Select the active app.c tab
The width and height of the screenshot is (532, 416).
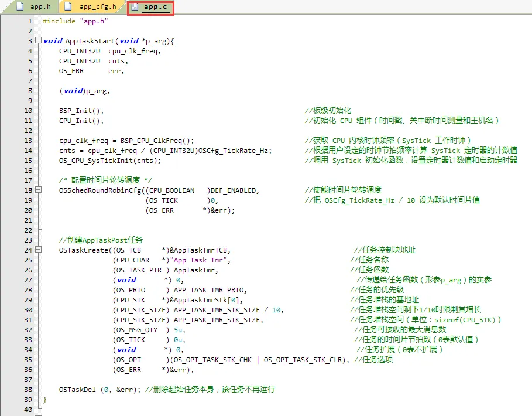click(x=155, y=7)
